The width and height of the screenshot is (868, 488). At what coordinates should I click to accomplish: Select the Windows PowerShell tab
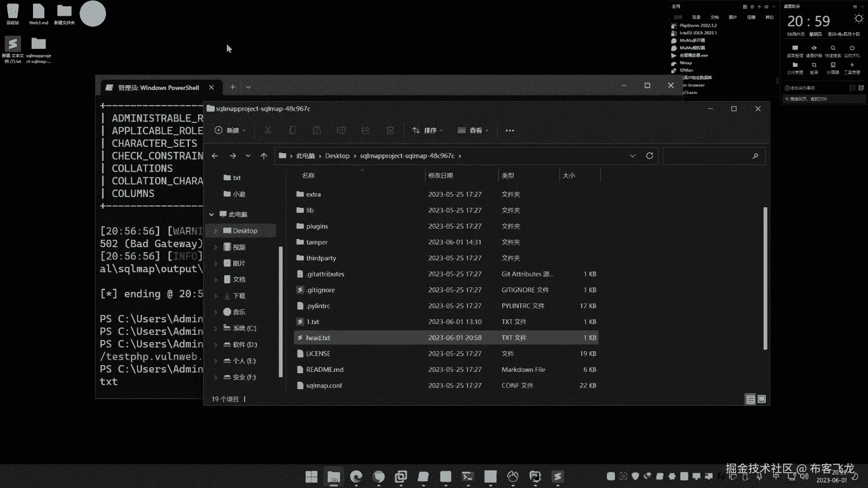pyautogui.click(x=158, y=88)
